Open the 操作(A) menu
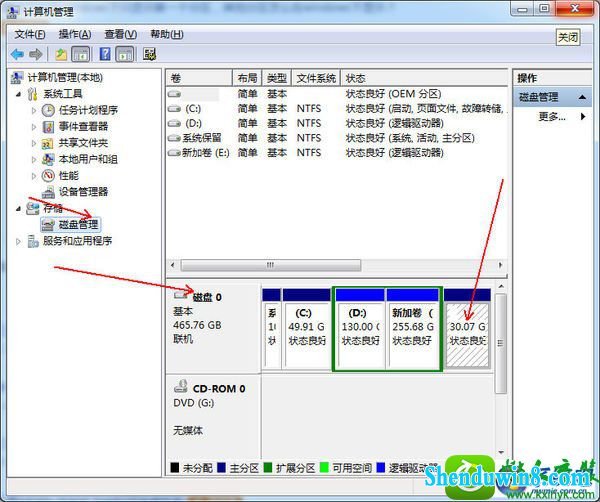Screen dimensions: 600x502 (x=75, y=34)
